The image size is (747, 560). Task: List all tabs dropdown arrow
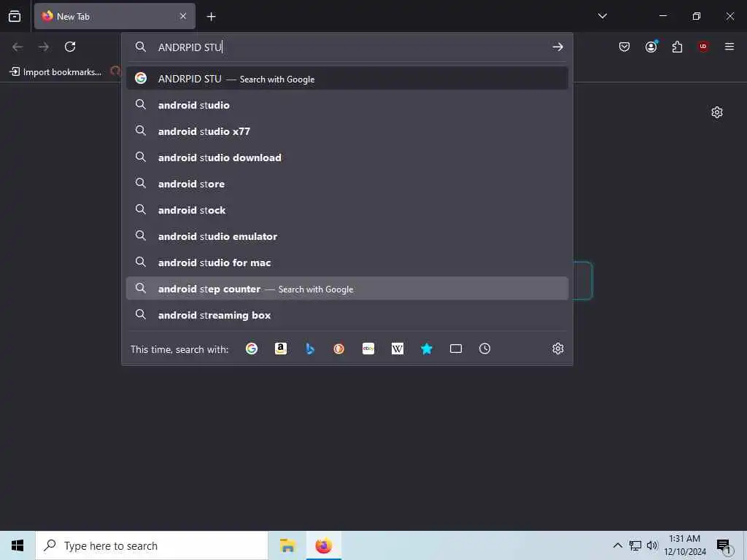603,16
